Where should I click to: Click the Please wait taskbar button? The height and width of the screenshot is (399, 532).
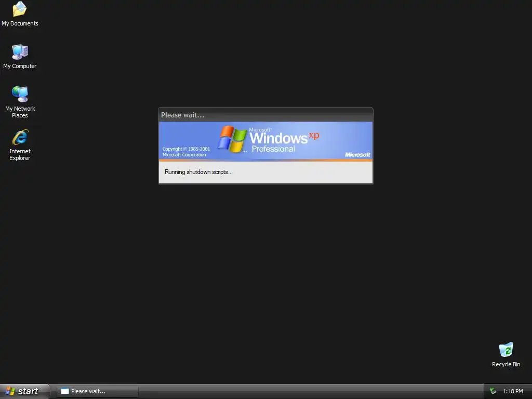97,391
